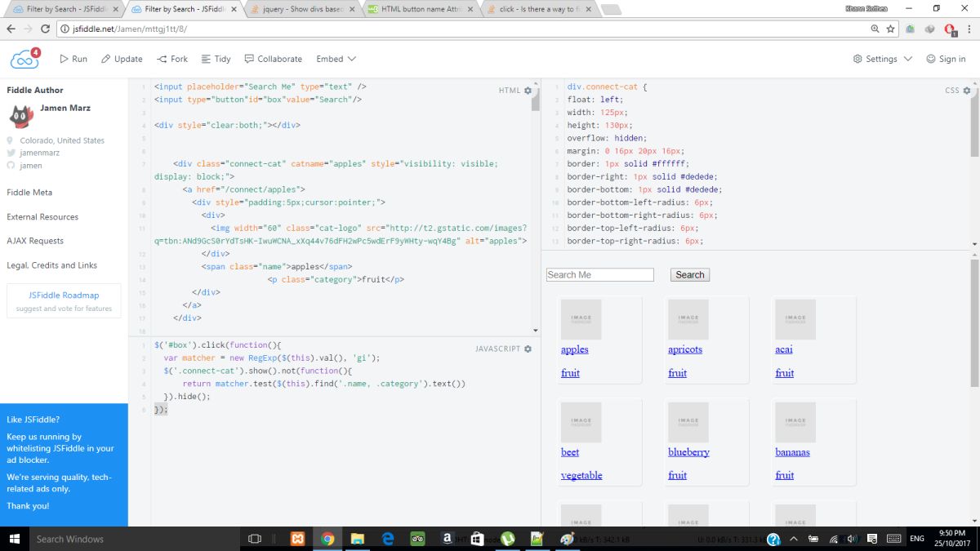Reload the page
980x551 pixels.
coord(47,29)
